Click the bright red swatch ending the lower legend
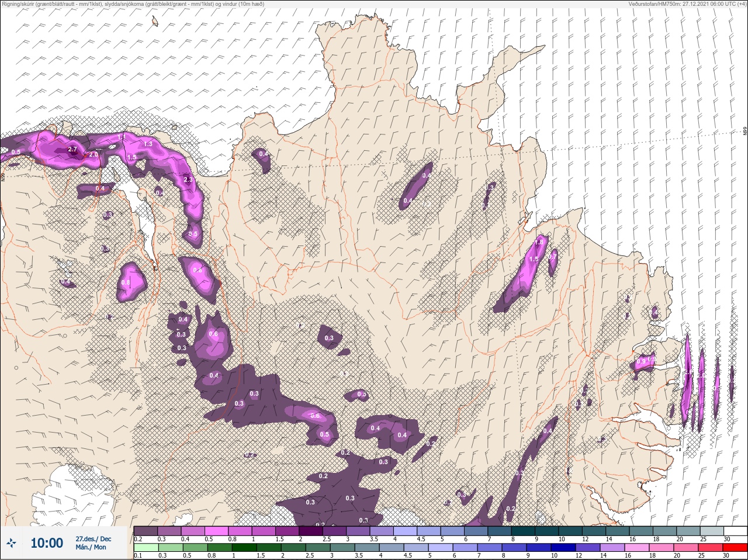This screenshot has width=748, height=560. [735, 548]
